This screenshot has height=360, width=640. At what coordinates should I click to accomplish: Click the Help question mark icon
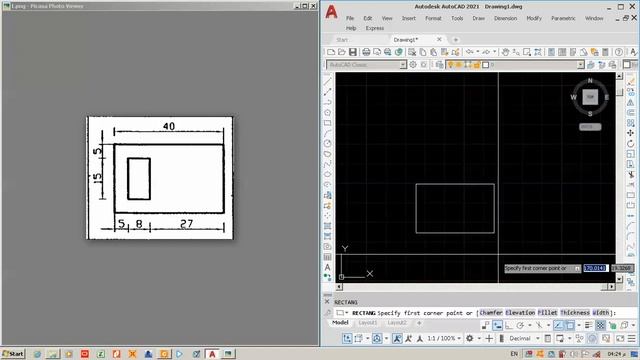click(x=619, y=52)
